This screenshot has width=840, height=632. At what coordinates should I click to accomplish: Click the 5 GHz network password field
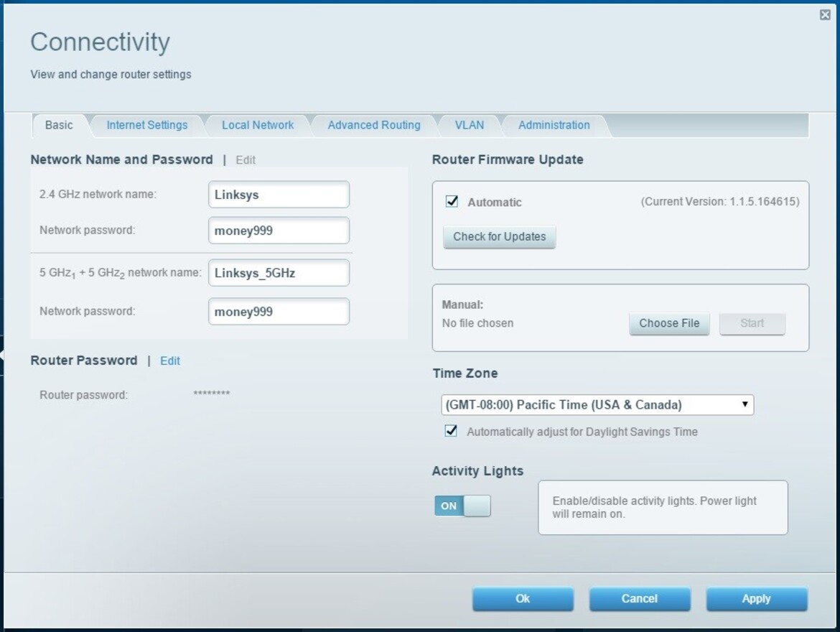click(x=279, y=312)
